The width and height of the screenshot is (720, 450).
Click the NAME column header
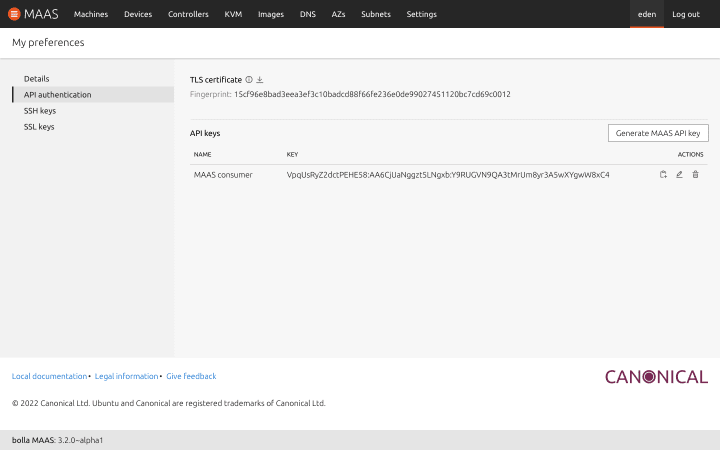202,154
